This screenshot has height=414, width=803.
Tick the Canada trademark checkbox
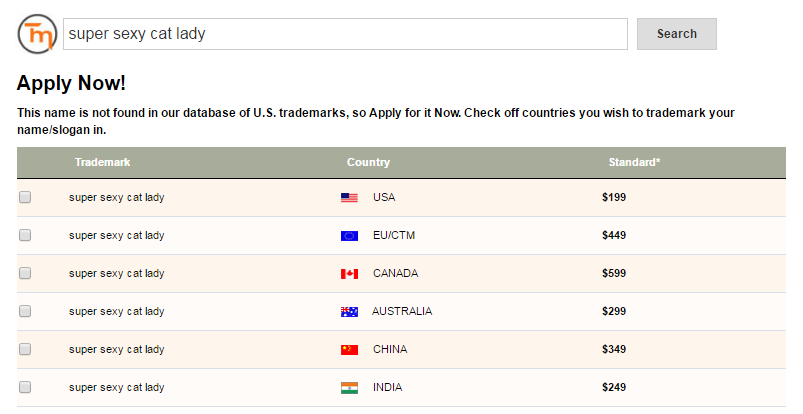(x=25, y=273)
